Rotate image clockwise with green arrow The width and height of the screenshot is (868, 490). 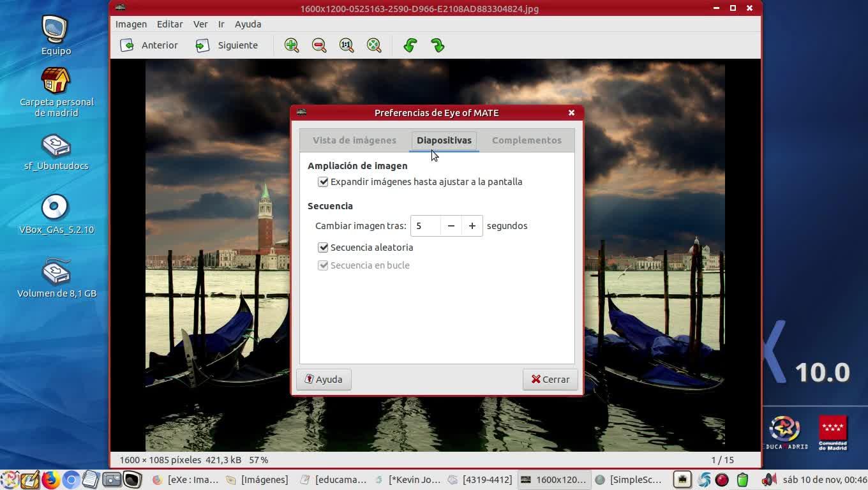(x=438, y=45)
